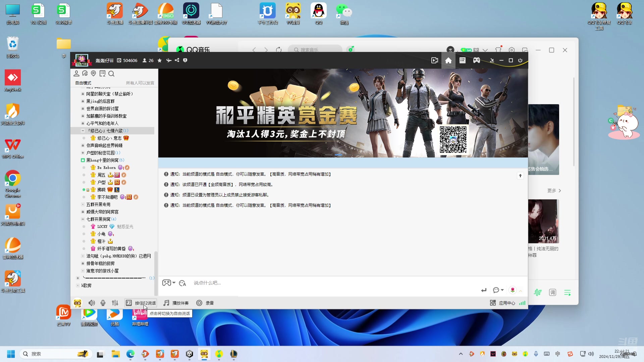Go to the home tab icon
Screen dimensions: 644x362
448,60
